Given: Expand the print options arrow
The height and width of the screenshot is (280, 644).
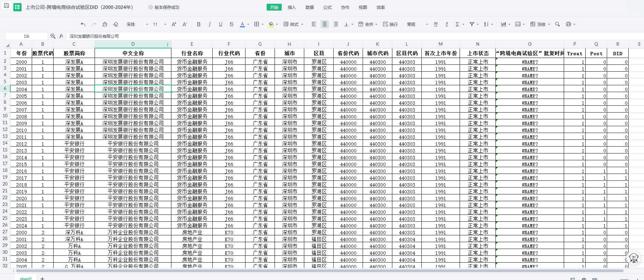Looking at the screenshot, I should point(574,25).
